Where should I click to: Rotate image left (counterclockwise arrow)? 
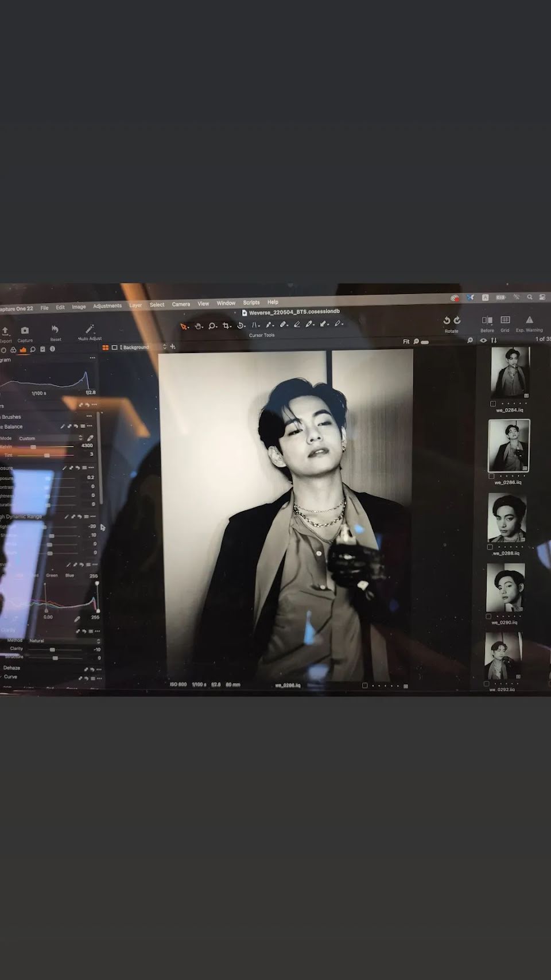pyautogui.click(x=447, y=320)
